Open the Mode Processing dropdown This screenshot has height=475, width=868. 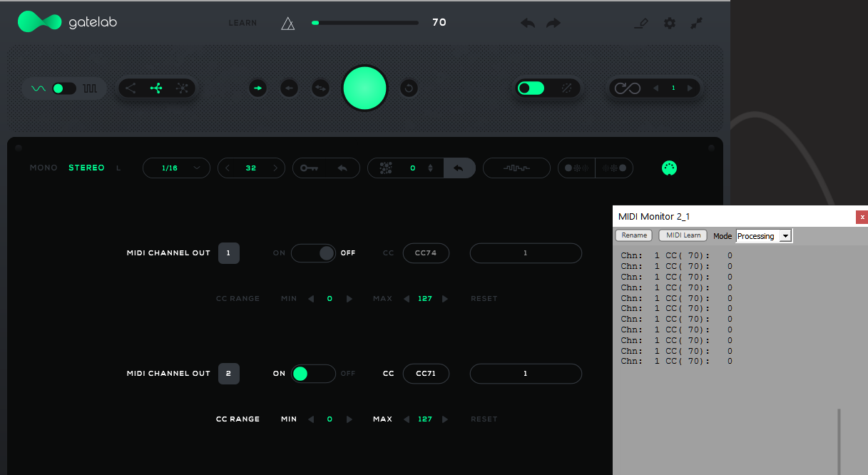(x=764, y=236)
